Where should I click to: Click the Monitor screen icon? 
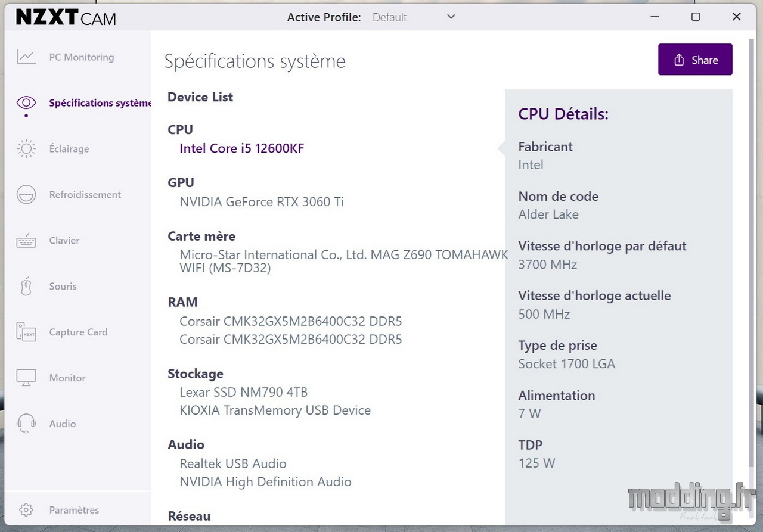click(26, 378)
